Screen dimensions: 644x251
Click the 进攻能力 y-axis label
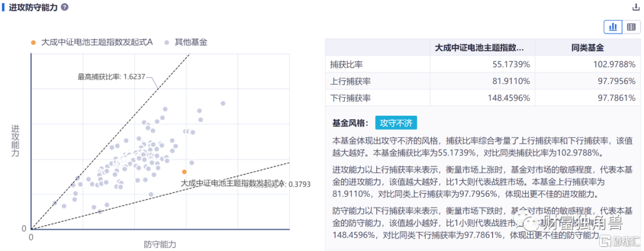15,142
